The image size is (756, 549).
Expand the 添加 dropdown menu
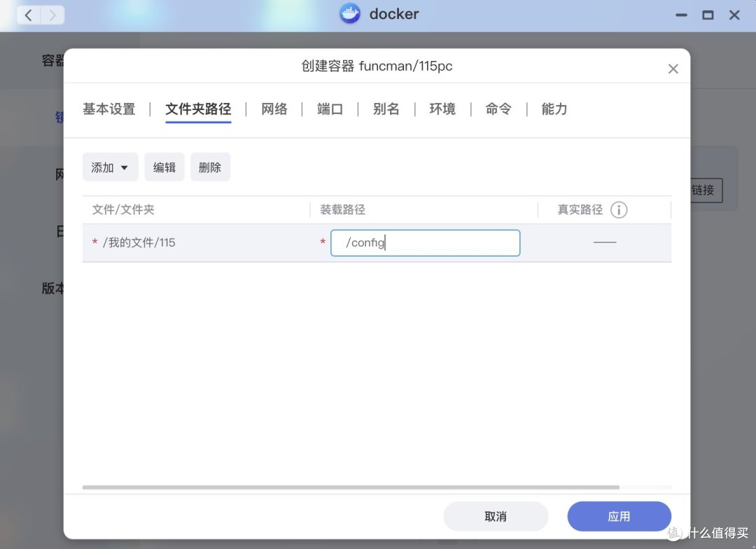pos(109,167)
